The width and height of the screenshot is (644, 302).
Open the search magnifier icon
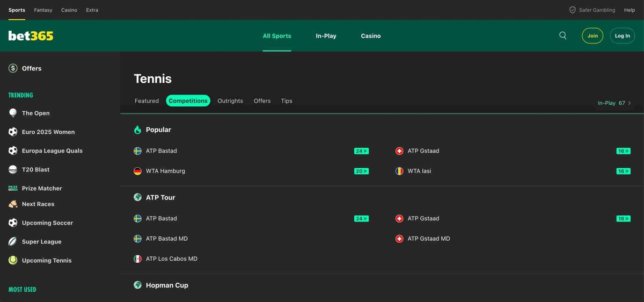[x=562, y=35]
